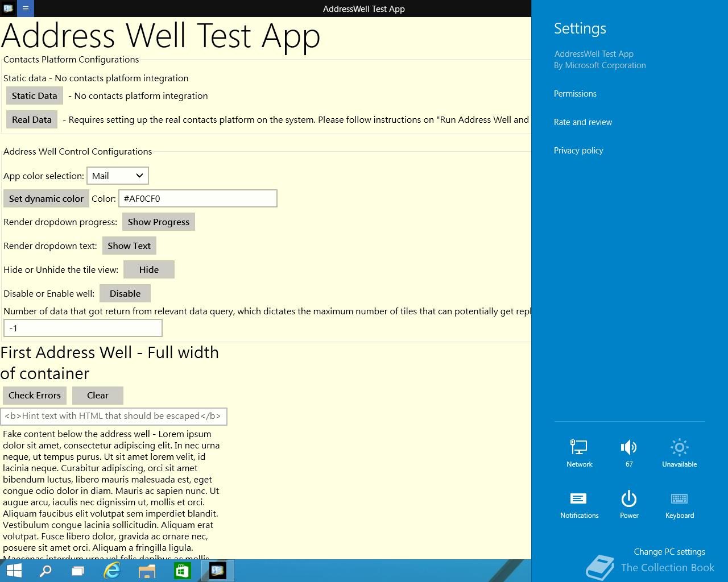Click the app icon in the title bar
Viewport: 728px width, 582px height.
point(8,9)
